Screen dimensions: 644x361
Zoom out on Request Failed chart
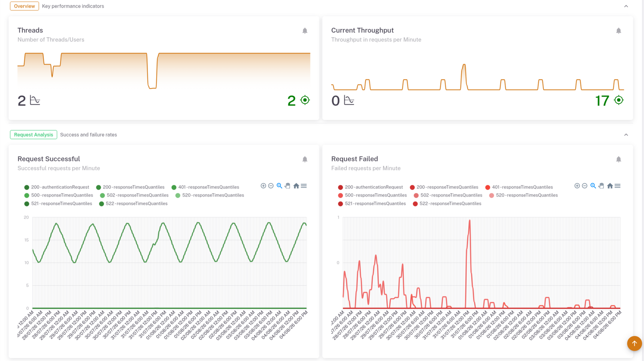(585, 186)
